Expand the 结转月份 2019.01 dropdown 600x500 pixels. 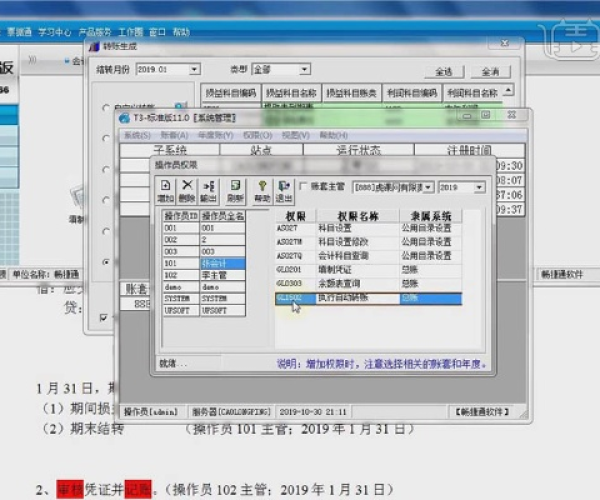[194, 69]
